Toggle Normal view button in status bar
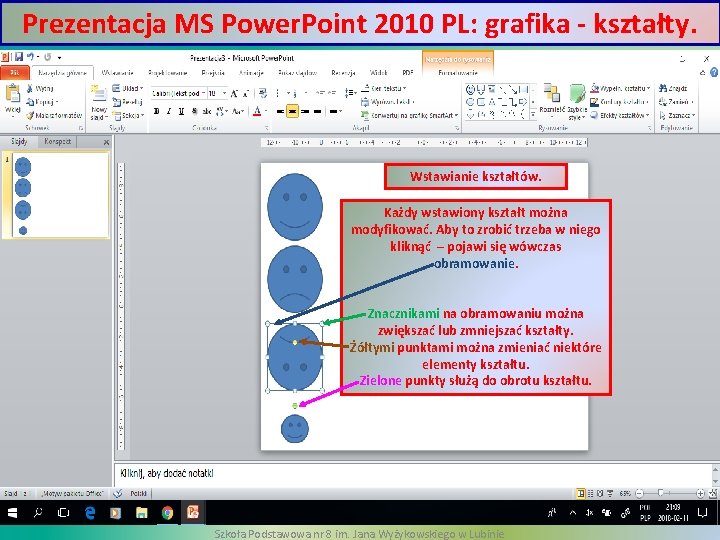Image resolution: width=720 pixels, height=540 pixels. [581, 494]
